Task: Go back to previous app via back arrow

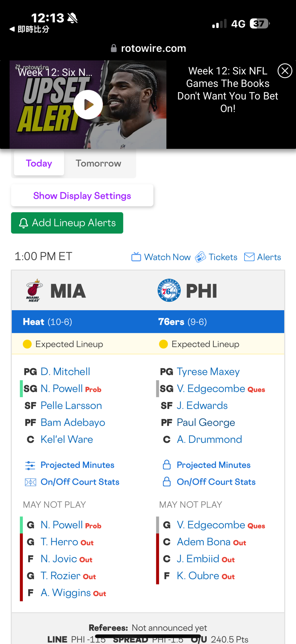Action: pos(12,29)
